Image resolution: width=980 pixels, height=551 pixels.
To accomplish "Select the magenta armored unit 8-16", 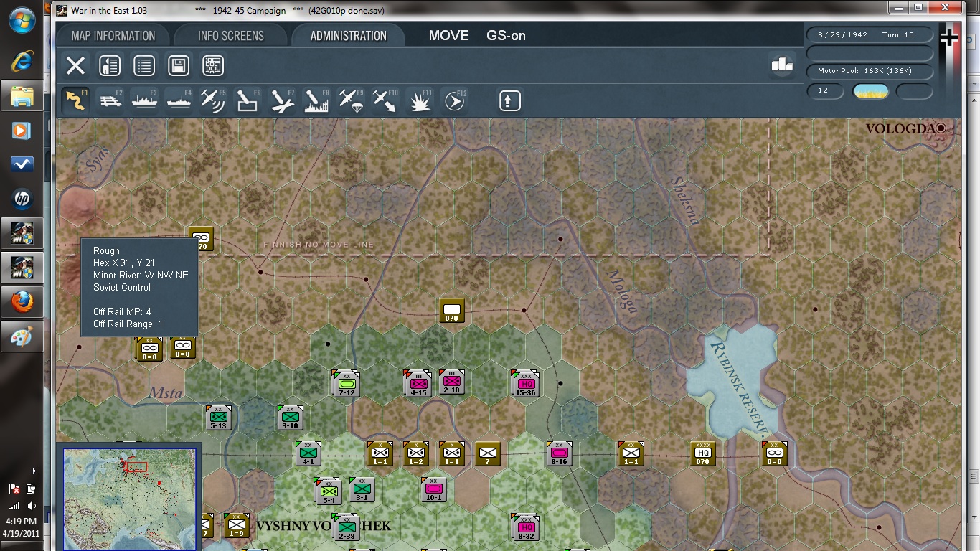I will click(x=559, y=454).
